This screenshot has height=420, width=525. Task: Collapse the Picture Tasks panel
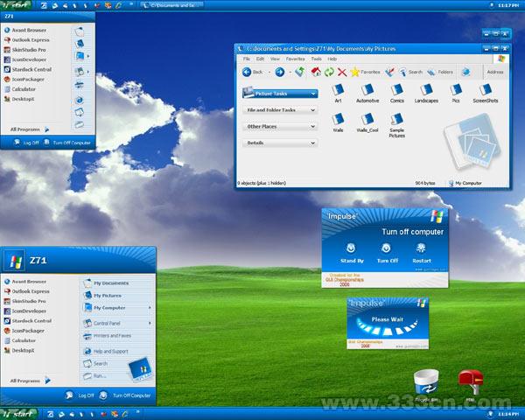313,94
